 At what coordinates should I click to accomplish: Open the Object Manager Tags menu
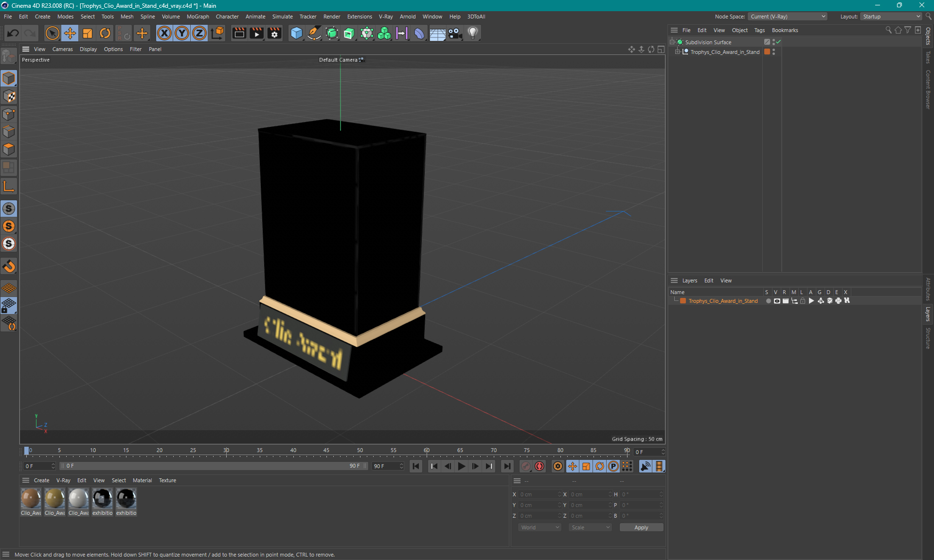coord(759,30)
